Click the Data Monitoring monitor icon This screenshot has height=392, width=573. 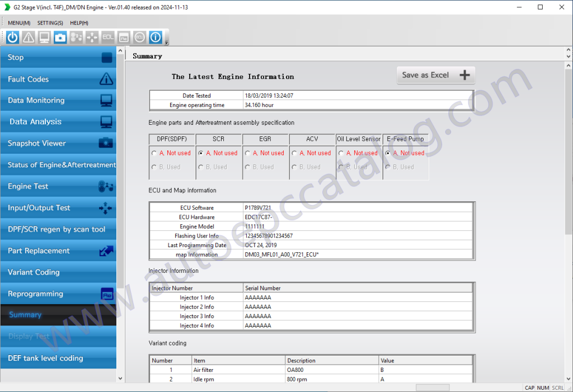44,37
